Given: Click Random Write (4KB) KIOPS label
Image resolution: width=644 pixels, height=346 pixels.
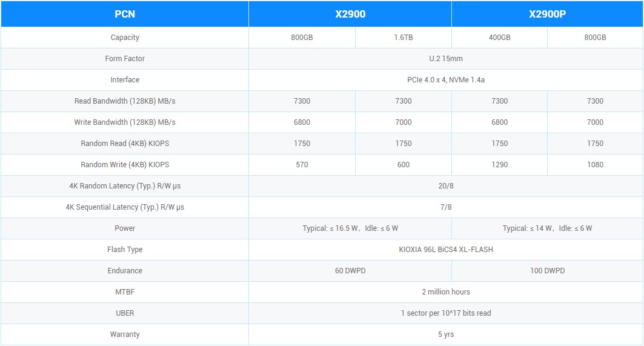Looking at the screenshot, I should point(125,165).
